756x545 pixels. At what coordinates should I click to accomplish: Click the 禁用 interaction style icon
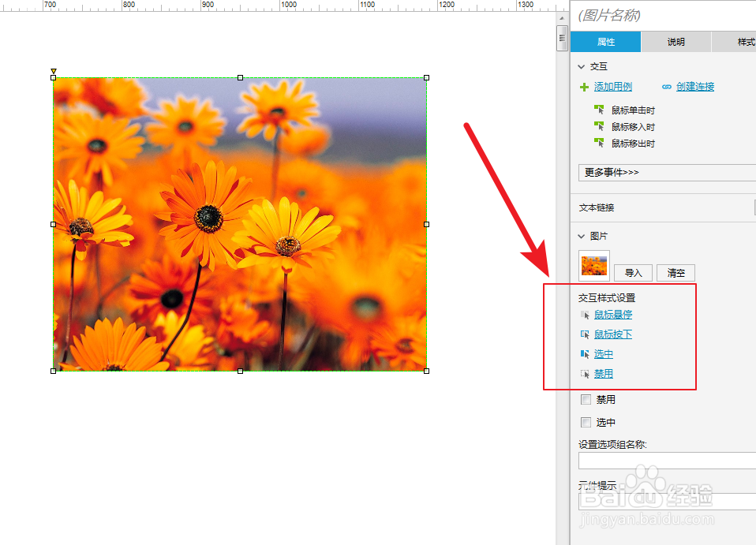pyautogui.click(x=585, y=374)
